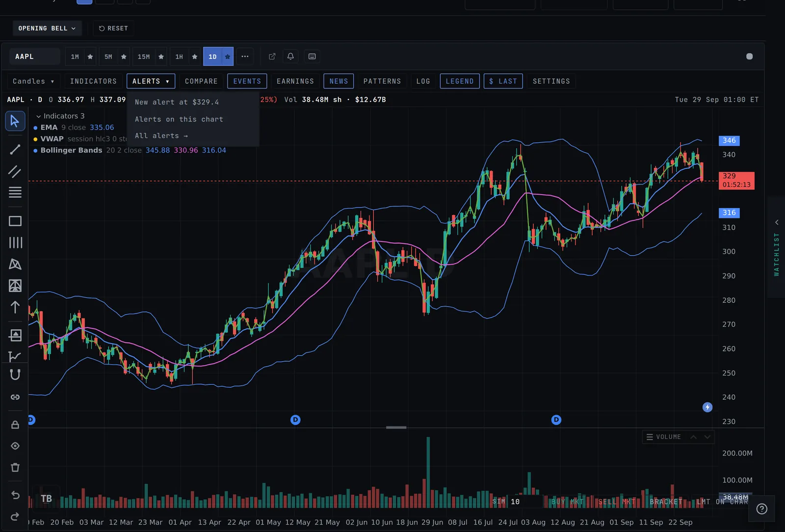Open the Candles chart type dropdown
This screenshot has width=785, height=532.
[x=33, y=81]
